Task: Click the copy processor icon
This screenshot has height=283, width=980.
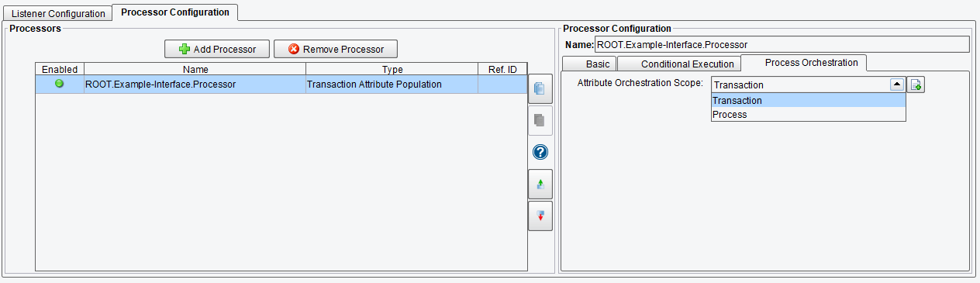Action: [540, 89]
